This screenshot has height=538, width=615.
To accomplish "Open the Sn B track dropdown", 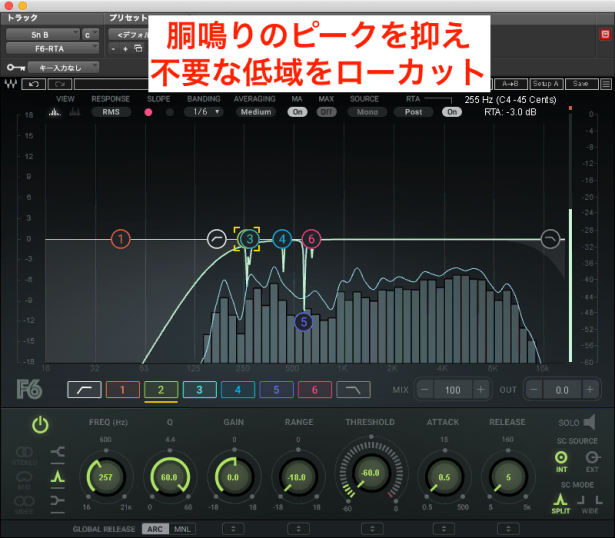I will pyautogui.click(x=42, y=35).
